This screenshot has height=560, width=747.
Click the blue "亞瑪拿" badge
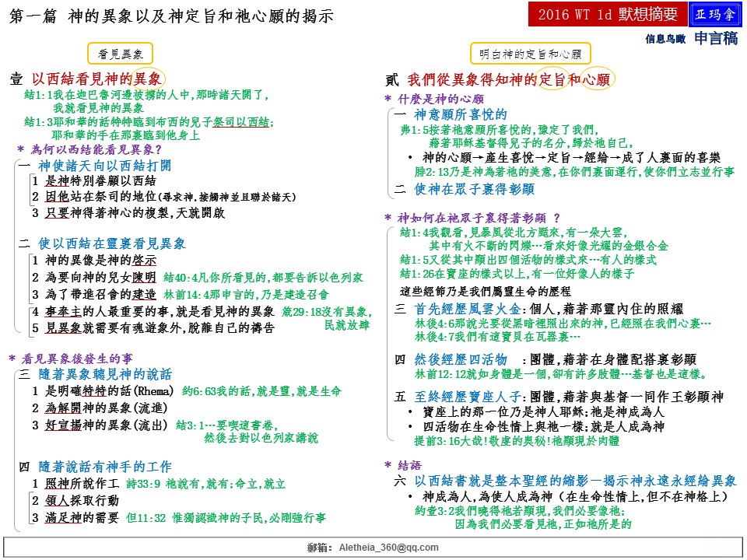[x=718, y=15]
